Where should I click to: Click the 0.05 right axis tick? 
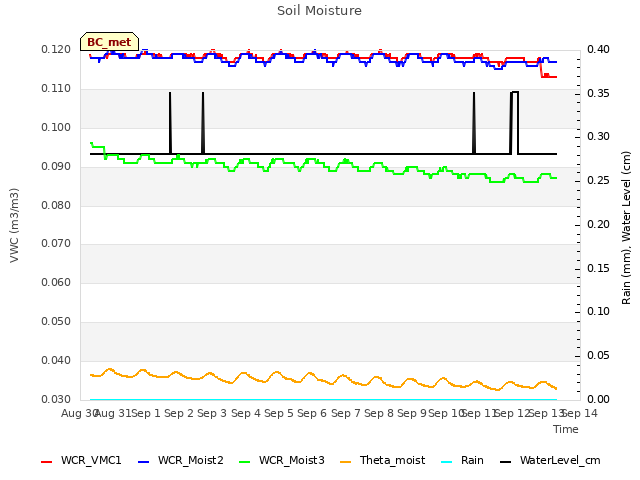tap(598, 356)
